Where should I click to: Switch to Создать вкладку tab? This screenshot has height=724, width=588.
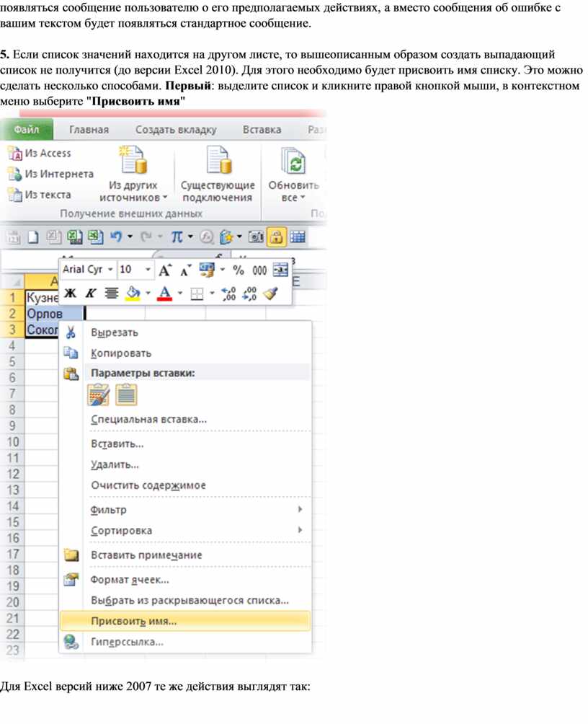pos(176,130)
